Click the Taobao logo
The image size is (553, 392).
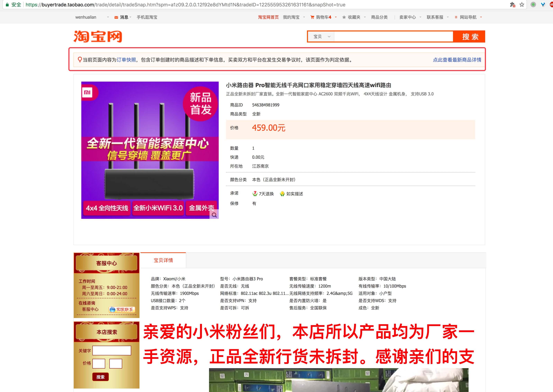pyautogui.click(x=98, y=36)
